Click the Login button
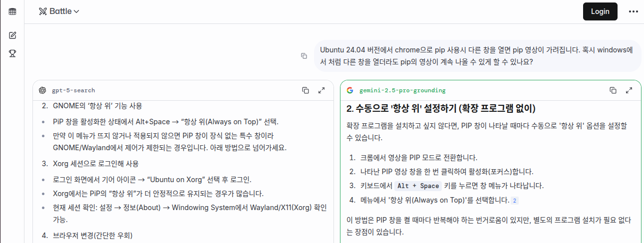The height and width of the screenshot is (243, 644). pos(600,11)
